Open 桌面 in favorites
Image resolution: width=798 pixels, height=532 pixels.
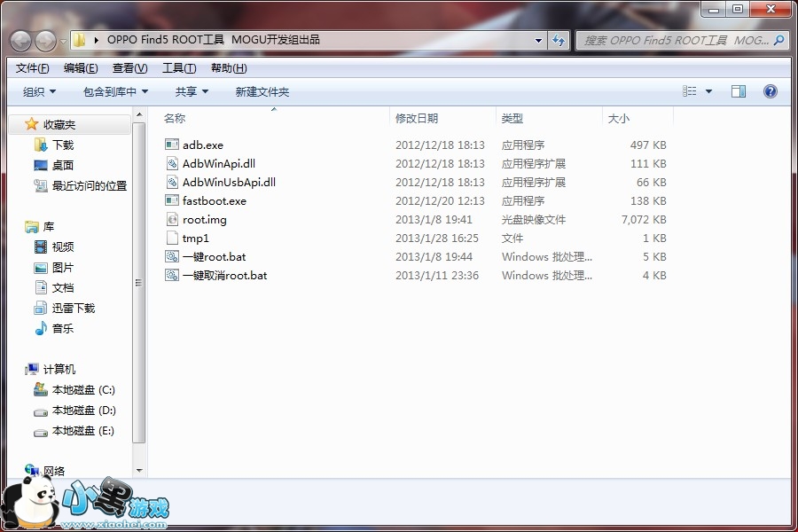63,166
